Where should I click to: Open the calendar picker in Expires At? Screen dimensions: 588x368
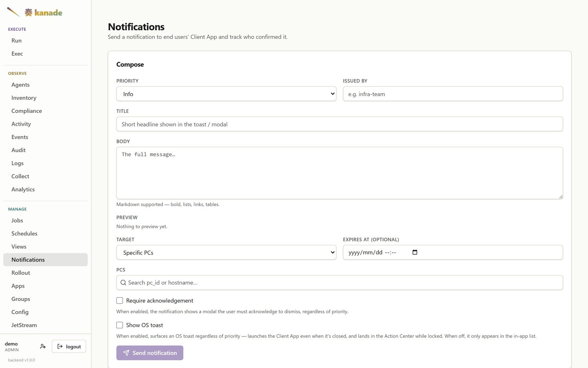pos(415,252)
